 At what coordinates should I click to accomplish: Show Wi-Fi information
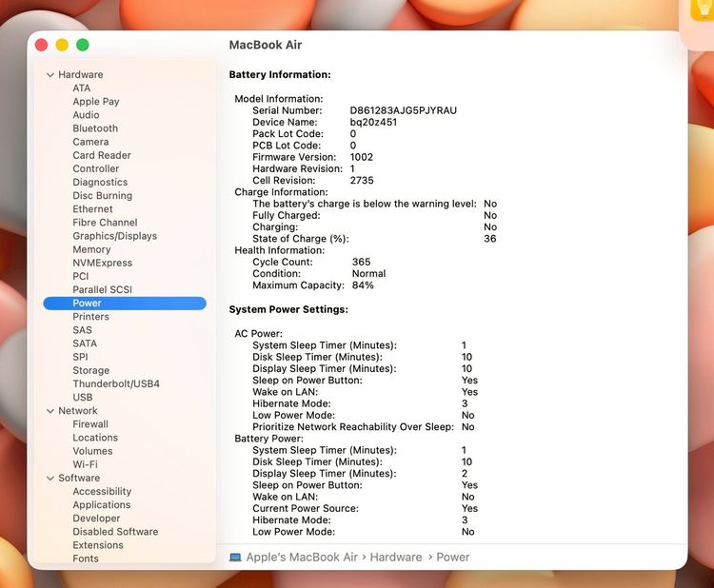[x=85, y=464]
